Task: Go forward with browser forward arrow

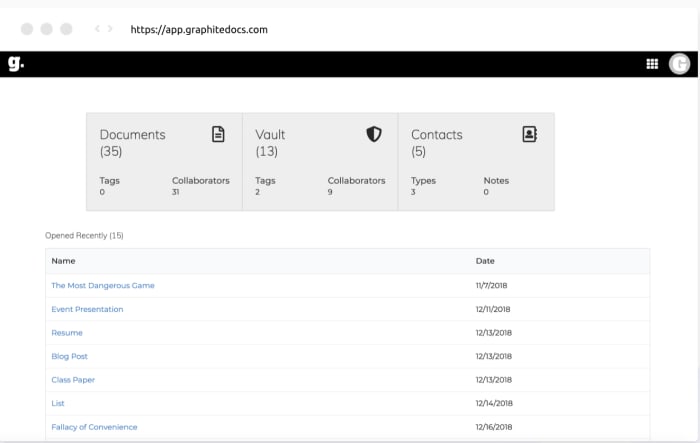Action: click(110, 29)
